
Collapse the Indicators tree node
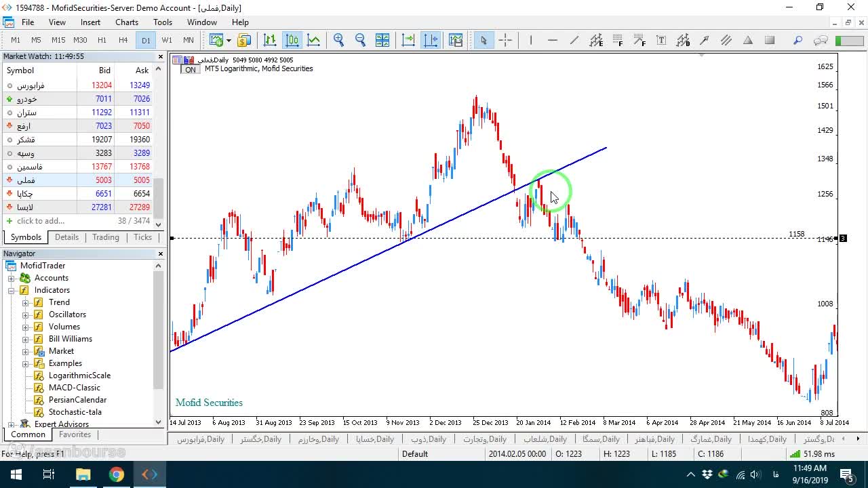coord(12,290)
